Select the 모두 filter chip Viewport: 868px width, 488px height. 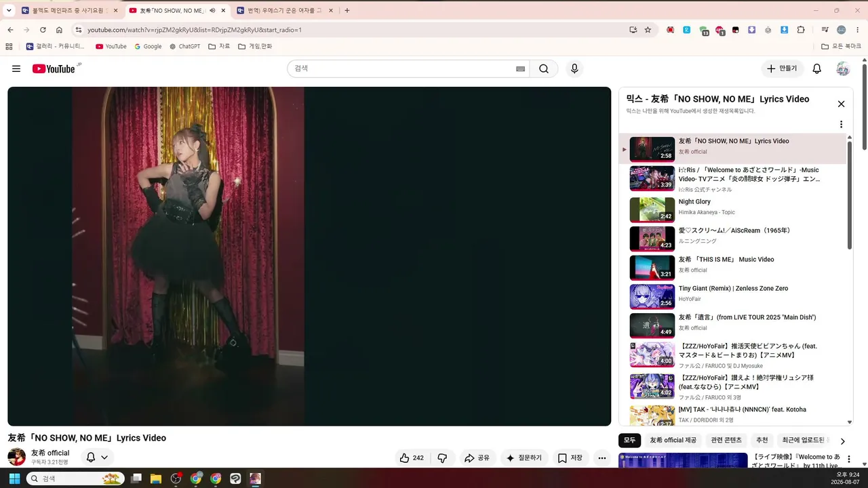point(629,441)
